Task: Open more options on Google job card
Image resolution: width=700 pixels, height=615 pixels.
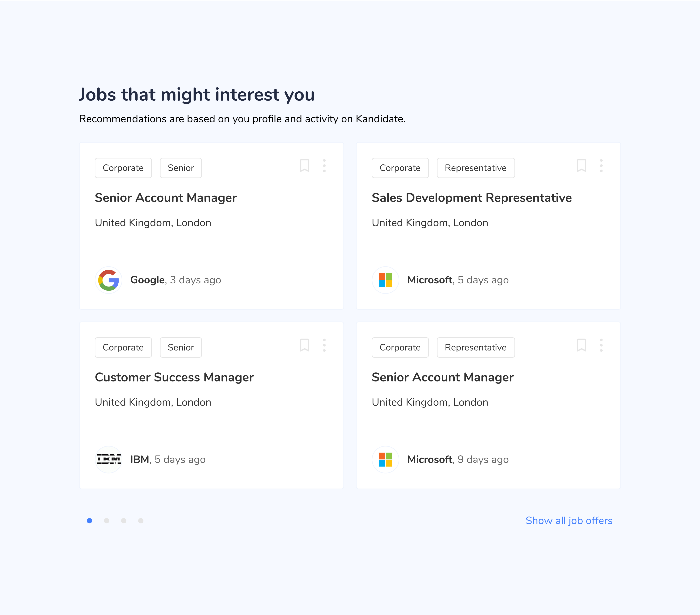Action: (x=324, y=166)
